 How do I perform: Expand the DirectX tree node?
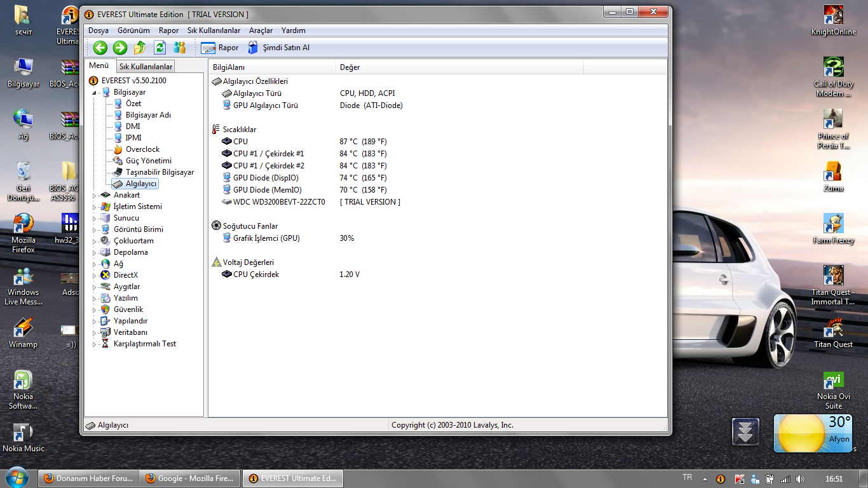95,276
